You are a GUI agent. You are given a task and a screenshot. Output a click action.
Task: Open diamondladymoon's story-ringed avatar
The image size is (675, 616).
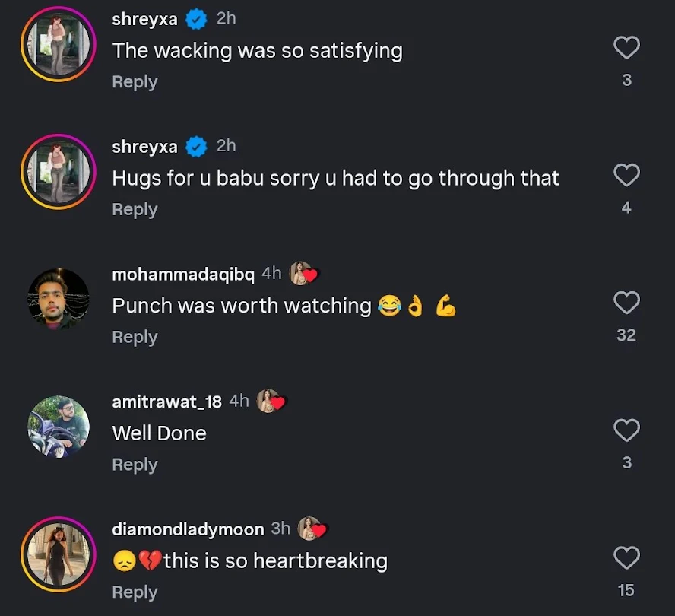(x=59, y=554)
